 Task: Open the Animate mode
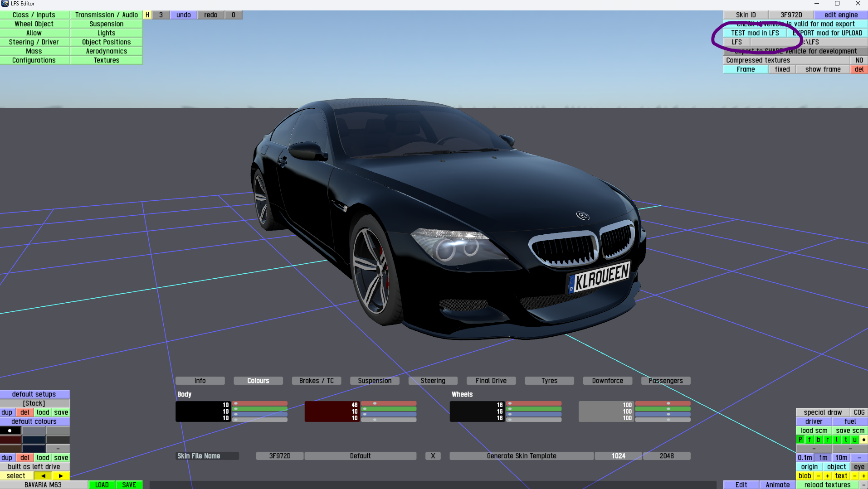(778, 485)
